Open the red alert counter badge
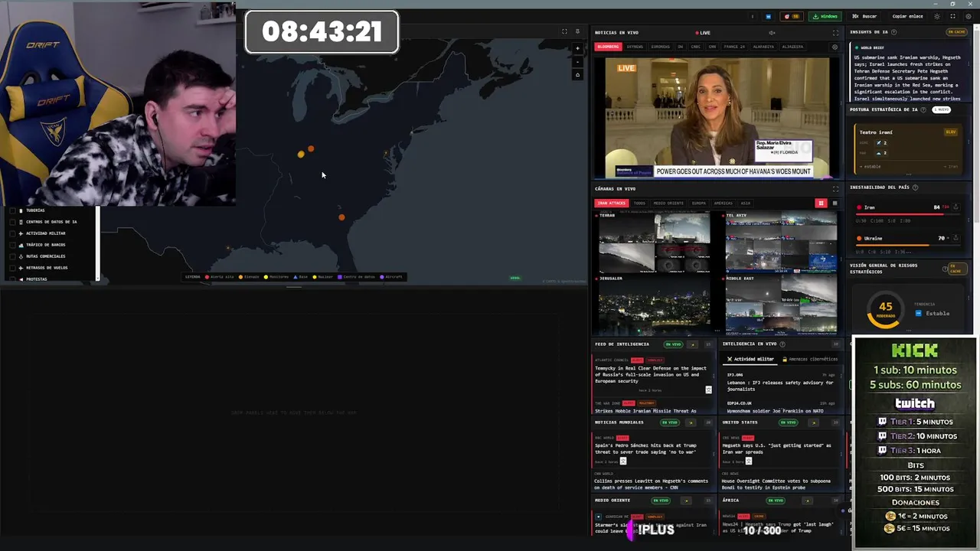This screenshot has width=980, height=551. click(x=790, y=16)
